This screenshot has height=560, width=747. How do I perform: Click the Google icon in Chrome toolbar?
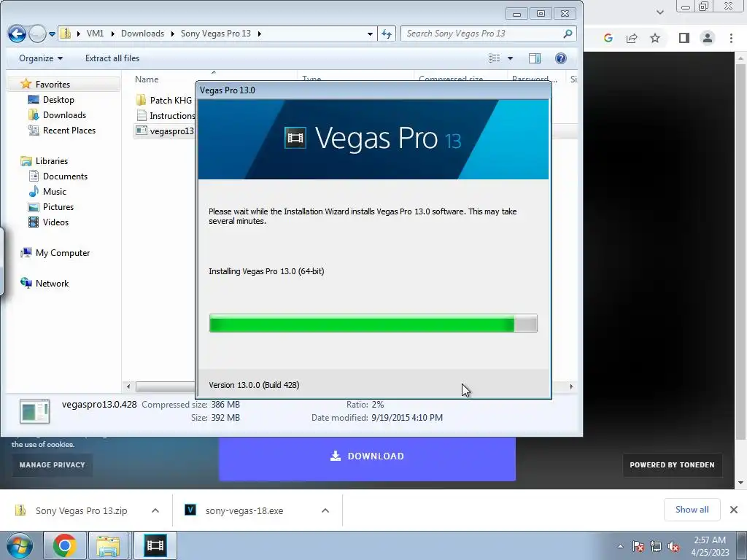[x=608, y=38]
